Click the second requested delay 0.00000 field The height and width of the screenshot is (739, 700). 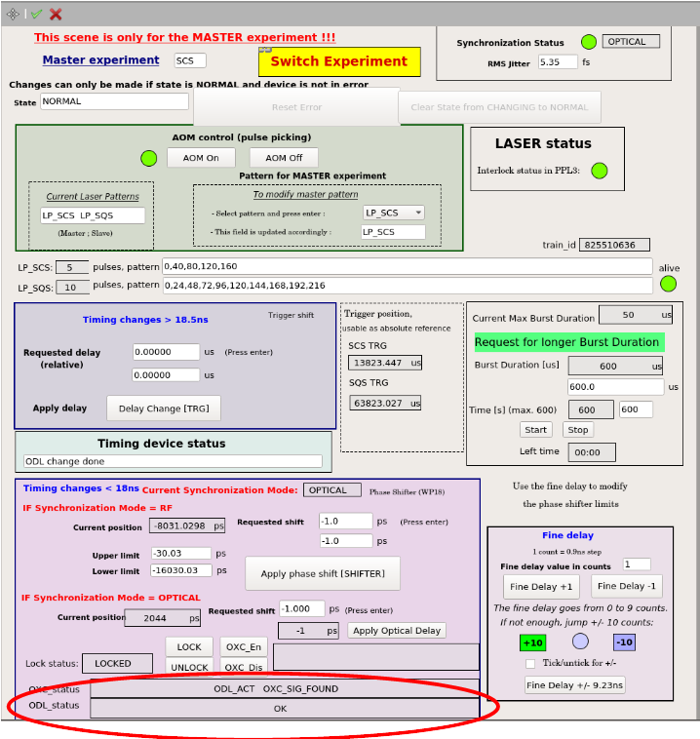pos(166,375)
